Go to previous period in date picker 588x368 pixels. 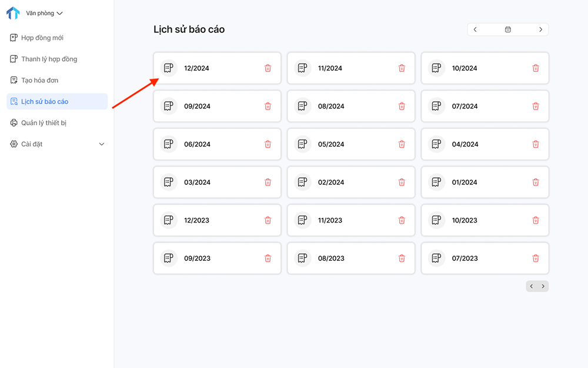coord(475,29)
